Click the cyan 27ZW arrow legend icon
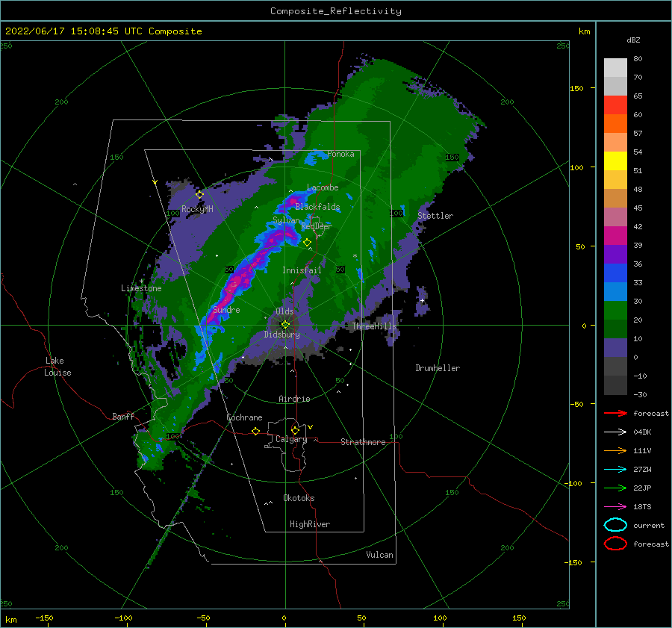672x628 pixels. pyautogui.click(x=615, y=470)
